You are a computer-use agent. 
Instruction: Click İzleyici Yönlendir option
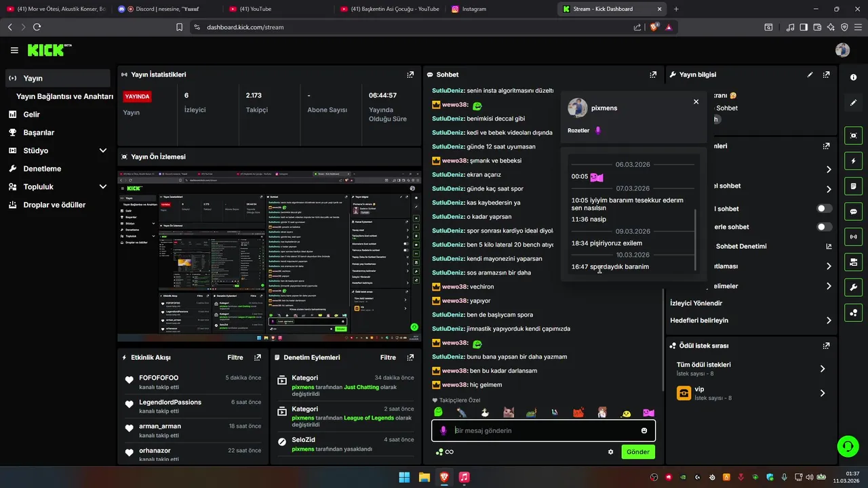tap(696, 303)
